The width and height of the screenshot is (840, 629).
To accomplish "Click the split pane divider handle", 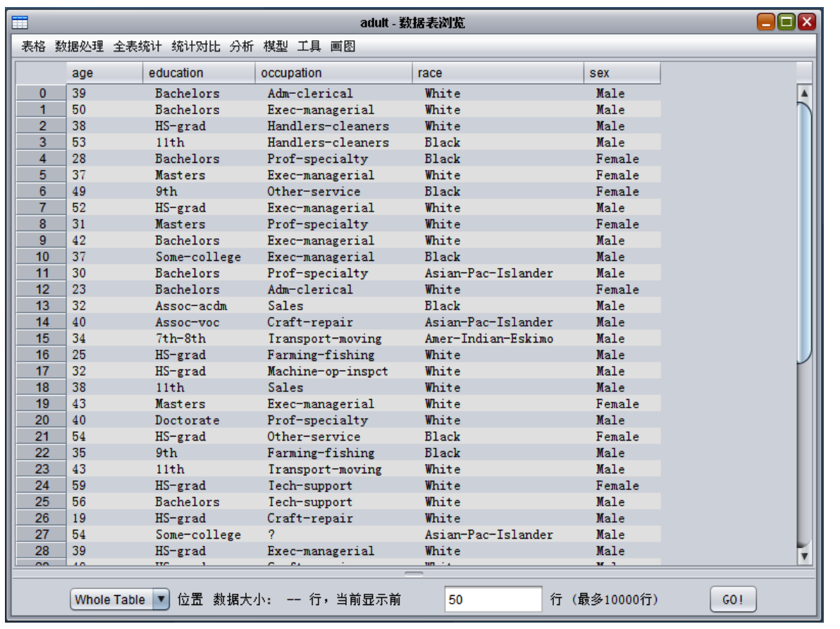I will point(414,573).
